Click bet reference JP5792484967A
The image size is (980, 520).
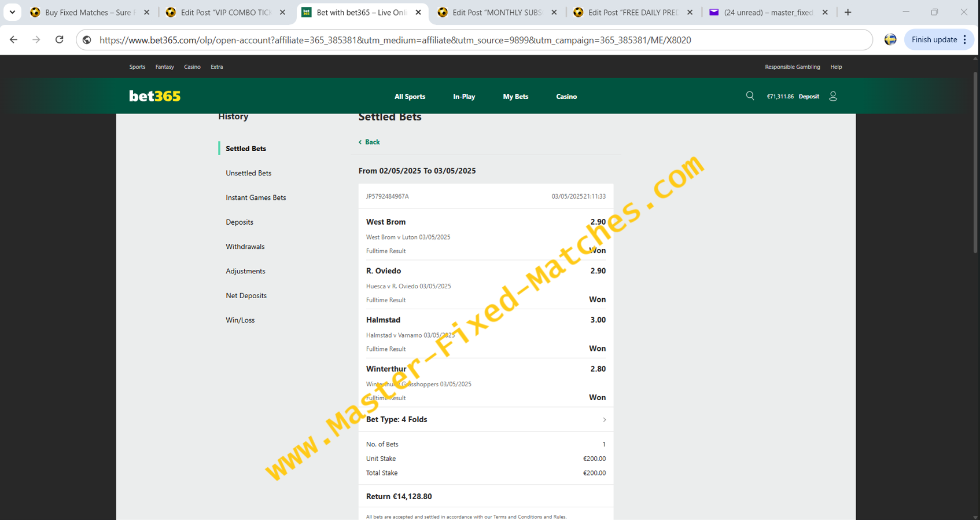[387, 196]
